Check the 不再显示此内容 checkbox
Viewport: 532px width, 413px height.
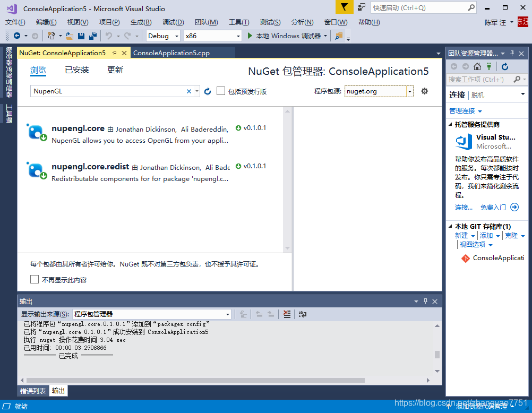[x=35, y=279]
